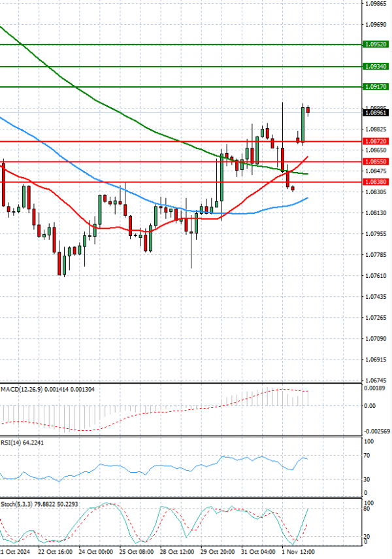The image size is (392, 559).
Task: Click the 1.09340 green price label
Action: pos(375,67)
